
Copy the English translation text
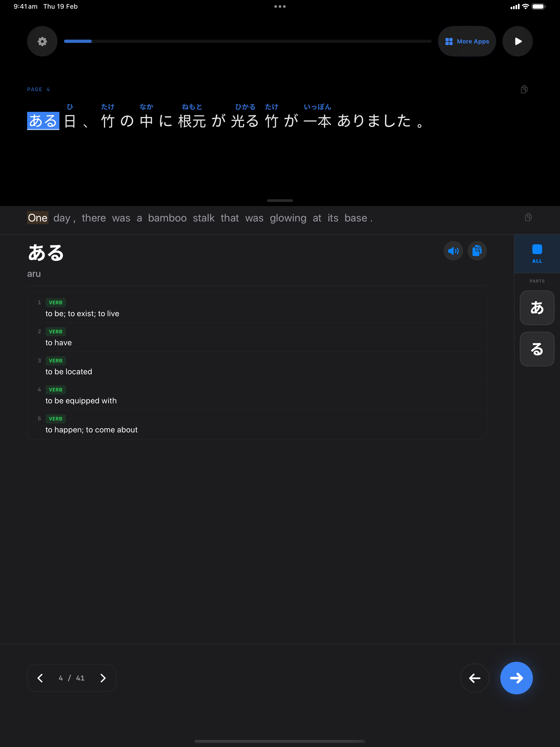point(528,217)
